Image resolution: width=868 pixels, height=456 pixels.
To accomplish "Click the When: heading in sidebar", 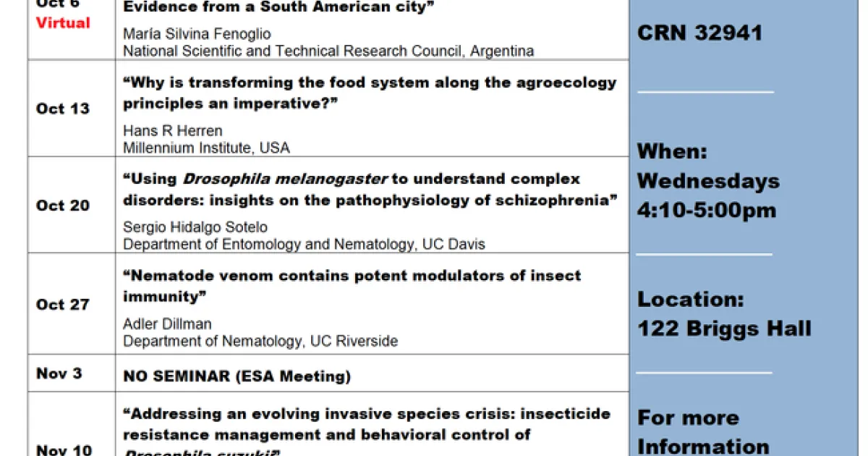I will [672, 152].
